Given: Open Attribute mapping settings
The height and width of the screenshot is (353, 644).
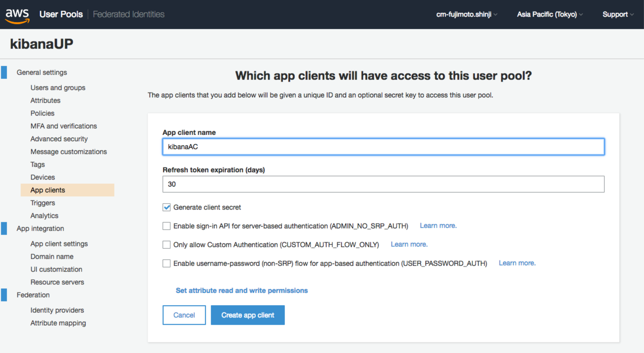Looking at the screenshot, I should click(58, 323).
